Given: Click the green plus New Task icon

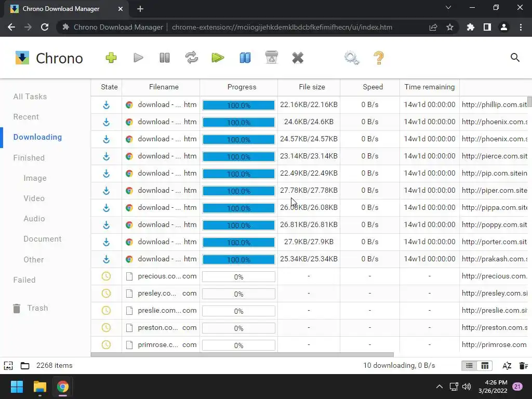Looking at the screenshot, I should point(111,58).
